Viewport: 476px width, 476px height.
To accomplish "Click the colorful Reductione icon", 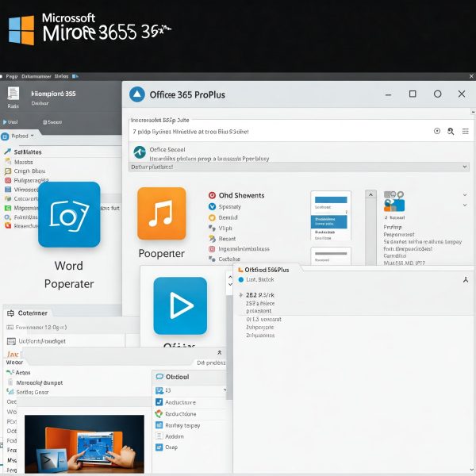I will (159, 413).
